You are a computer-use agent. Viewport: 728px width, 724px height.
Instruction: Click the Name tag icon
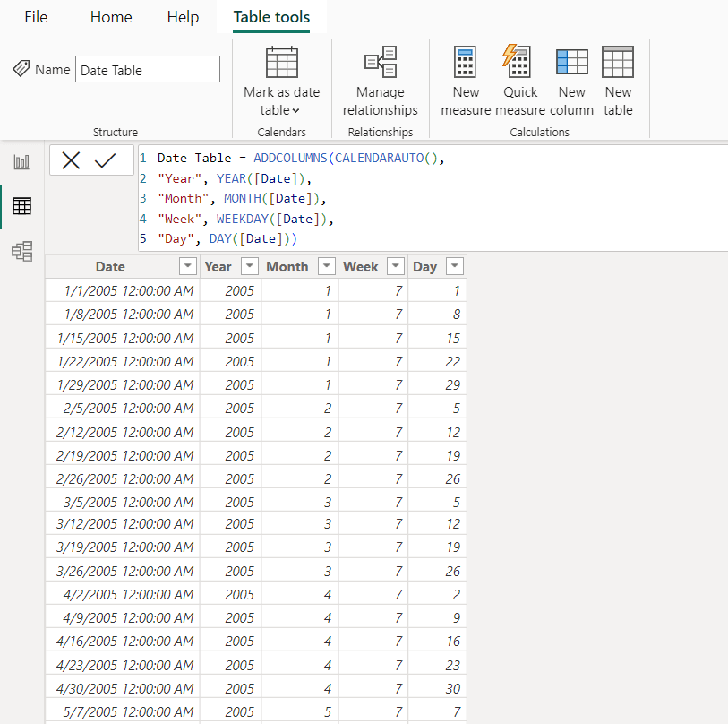tap(21, 69)
